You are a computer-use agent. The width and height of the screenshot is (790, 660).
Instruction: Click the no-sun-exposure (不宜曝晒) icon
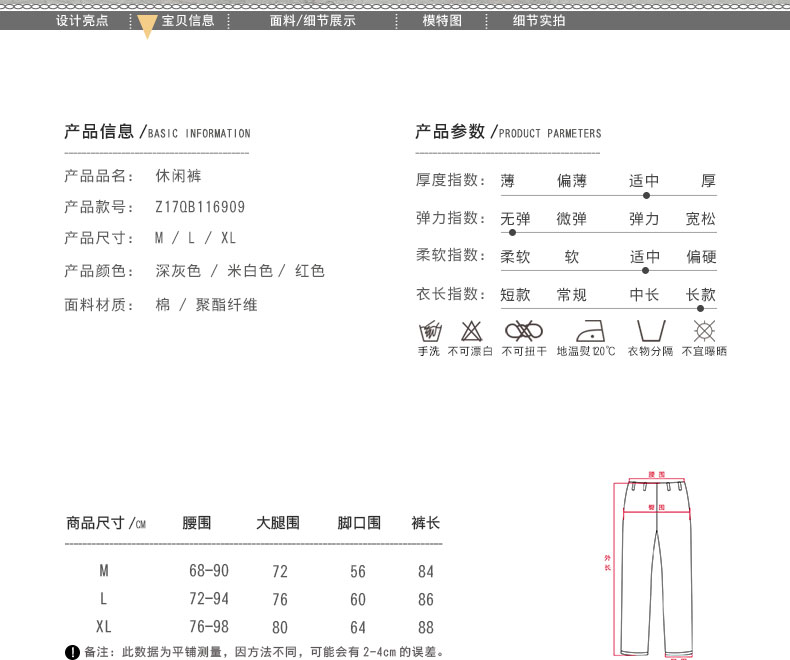pyautogui.click(x=705, y=331)
